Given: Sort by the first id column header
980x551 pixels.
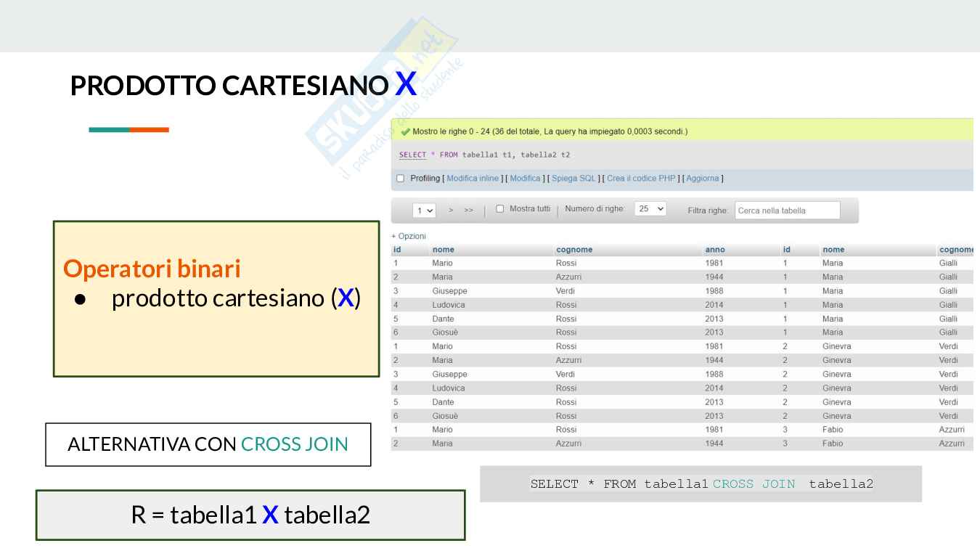Looking at the screenshot, I should tap(397, 250).
